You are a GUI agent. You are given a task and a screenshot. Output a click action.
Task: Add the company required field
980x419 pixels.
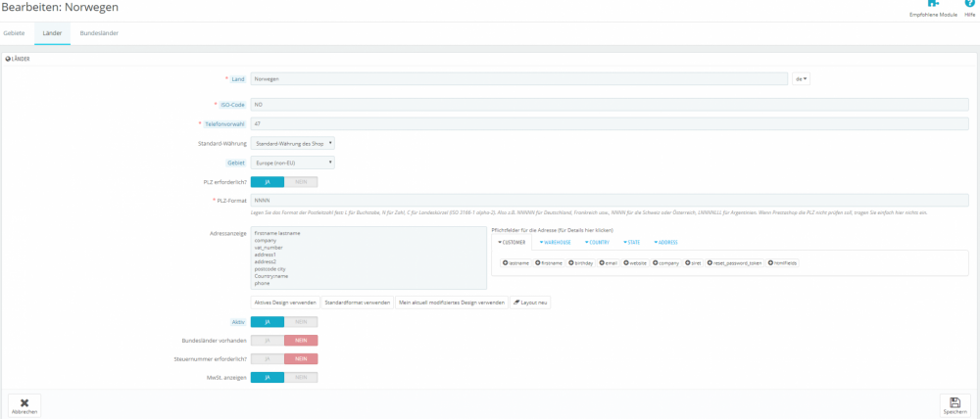665,263
